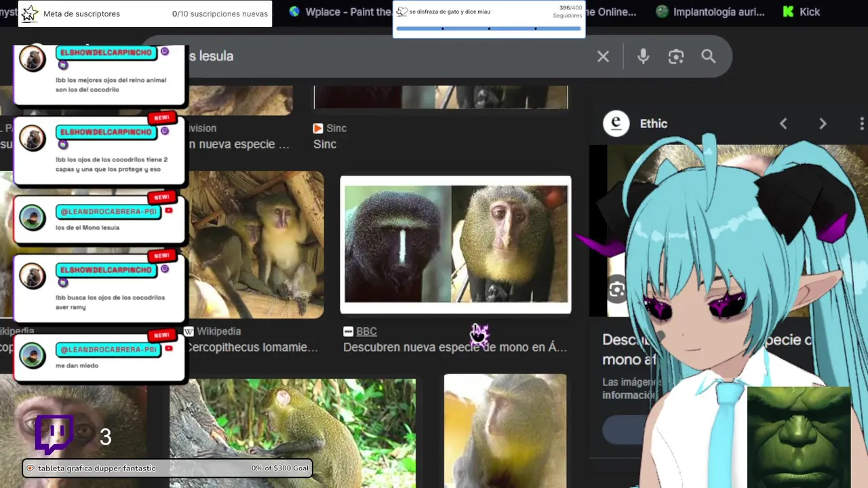Click the Sinc source favicon
The width and height of the screenshot is (868, 488).
pyautogui.click(x=318, y=128)
